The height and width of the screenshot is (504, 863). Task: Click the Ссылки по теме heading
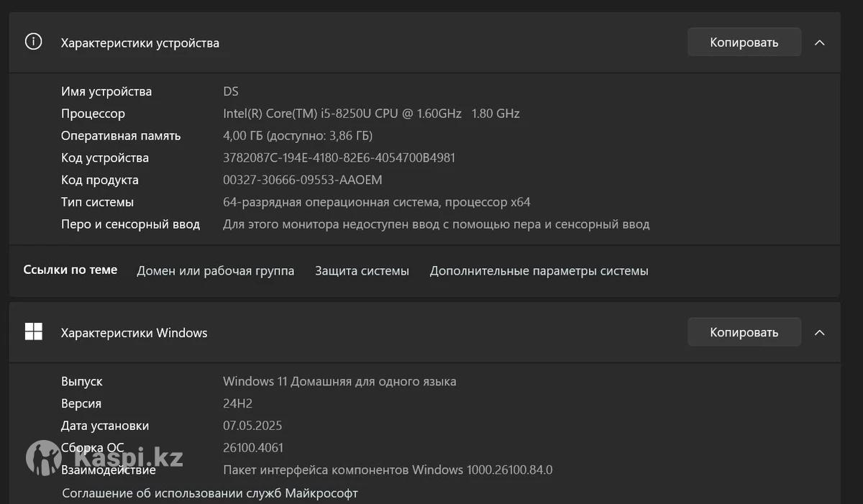tap(70, 270)
